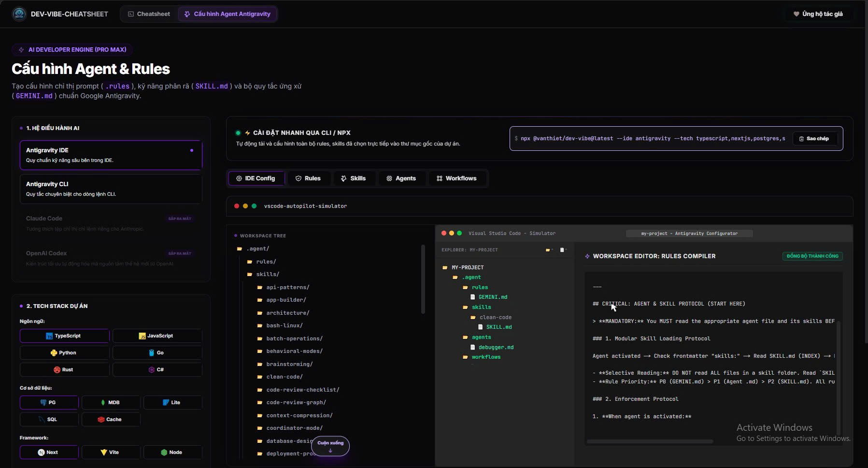Select Cấu hình Agent Antigravity tab

tap(228, 14)
